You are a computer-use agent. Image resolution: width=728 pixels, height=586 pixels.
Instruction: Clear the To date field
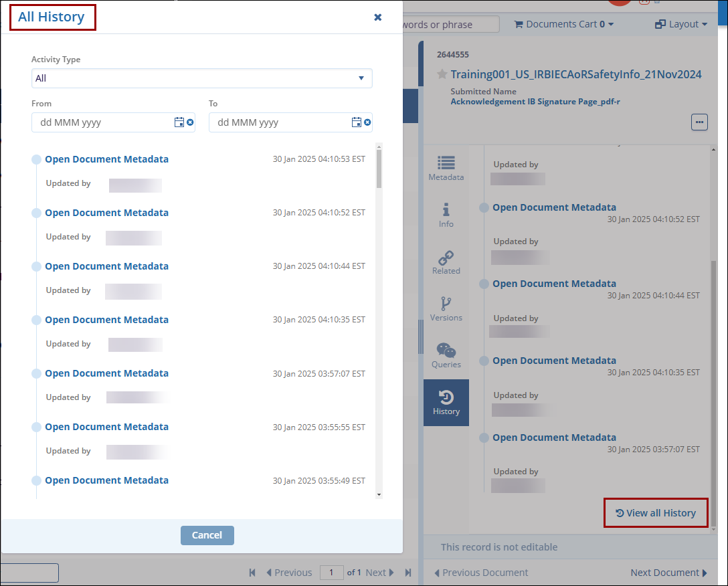click(367, 122)
